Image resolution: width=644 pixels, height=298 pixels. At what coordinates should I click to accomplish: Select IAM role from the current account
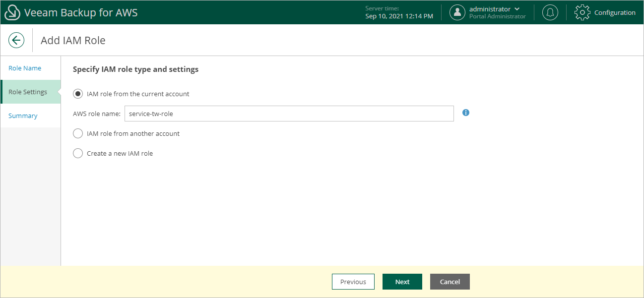[x=78, y=94]
